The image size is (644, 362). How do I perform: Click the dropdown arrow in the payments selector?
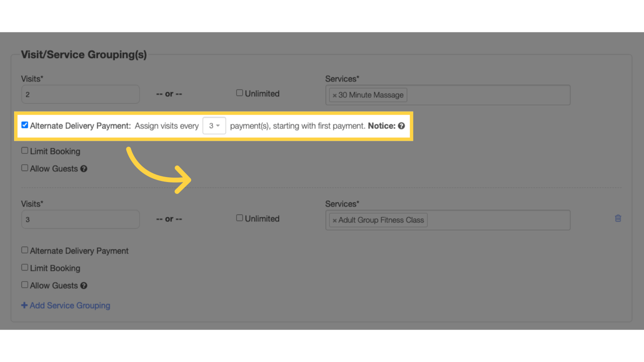coord(218,125)
